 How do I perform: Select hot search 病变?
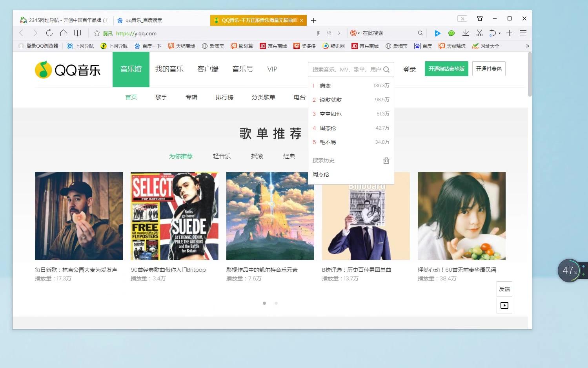pos(351,86)
